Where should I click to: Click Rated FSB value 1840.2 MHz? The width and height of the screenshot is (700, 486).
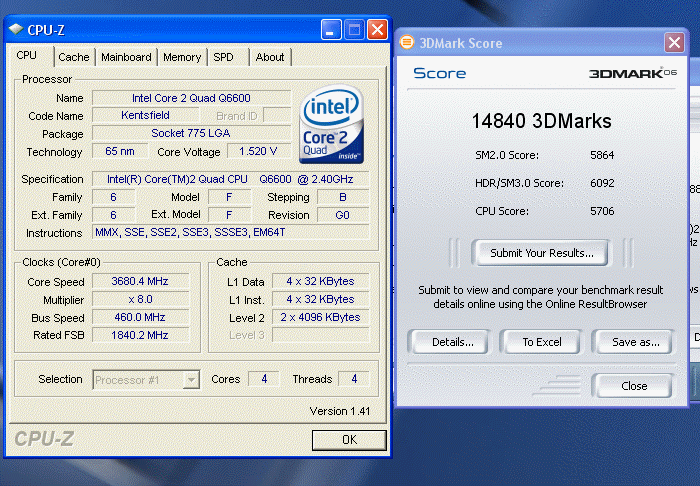140,335
